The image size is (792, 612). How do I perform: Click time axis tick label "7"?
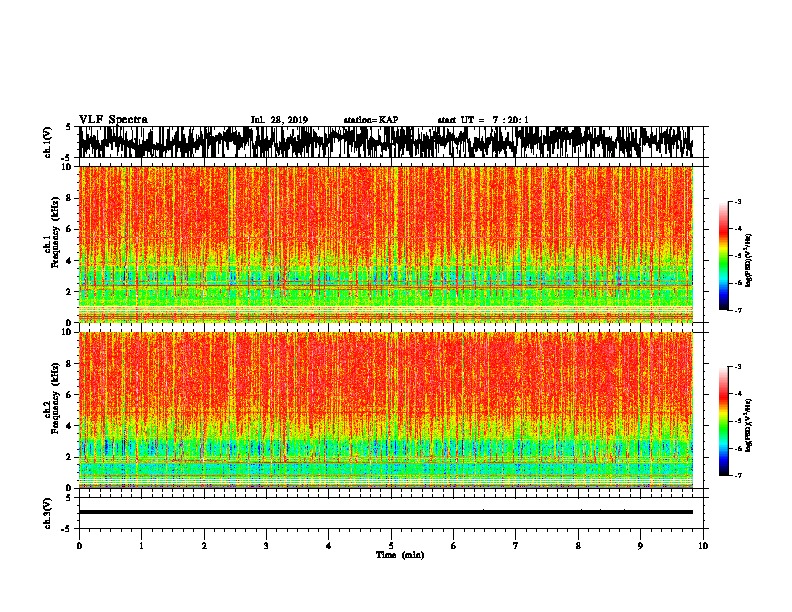tap(516, 546)
